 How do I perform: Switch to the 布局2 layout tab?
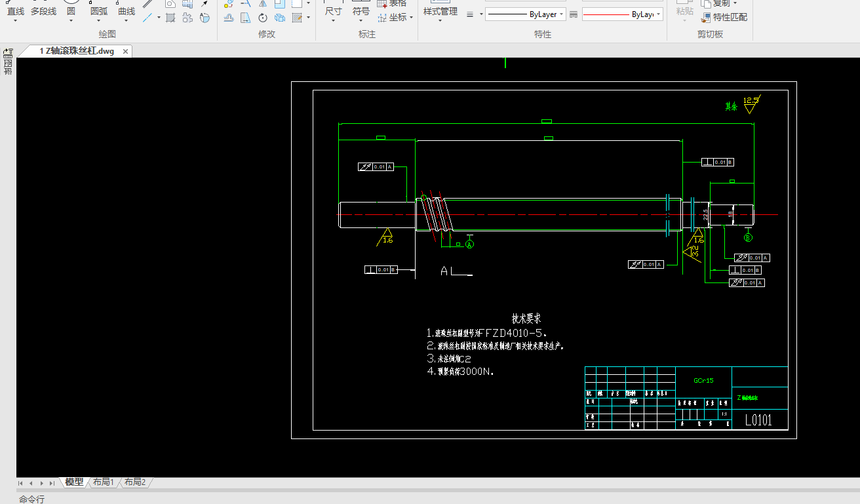coord(135,482)
